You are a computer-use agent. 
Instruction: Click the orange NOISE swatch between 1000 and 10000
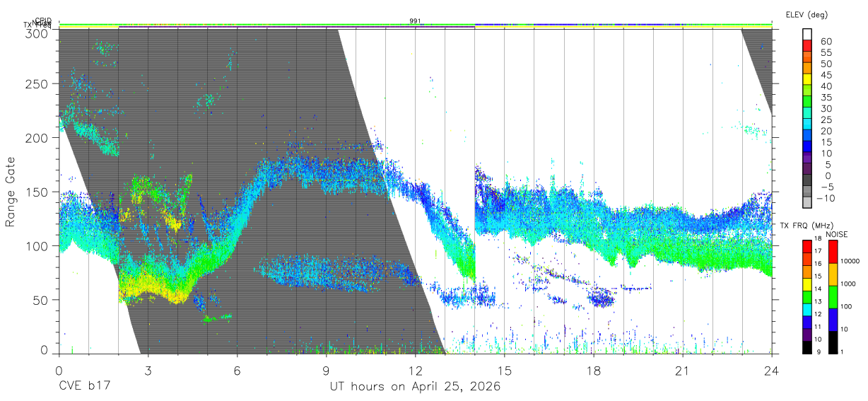pyautogui.click(x=833, y=274)
